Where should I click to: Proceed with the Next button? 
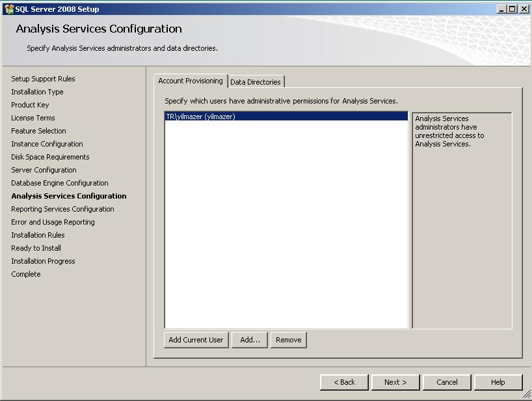(395, 382)
